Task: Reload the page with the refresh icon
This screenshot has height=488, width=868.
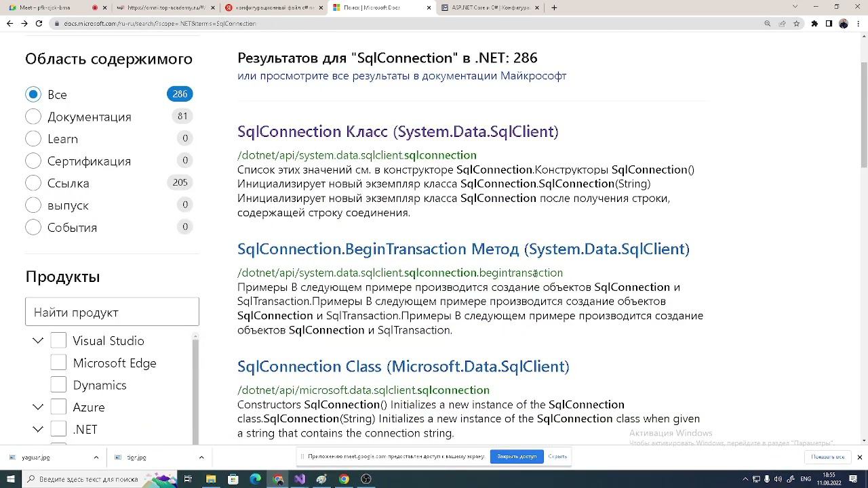Action: click(x=39, y=23)
